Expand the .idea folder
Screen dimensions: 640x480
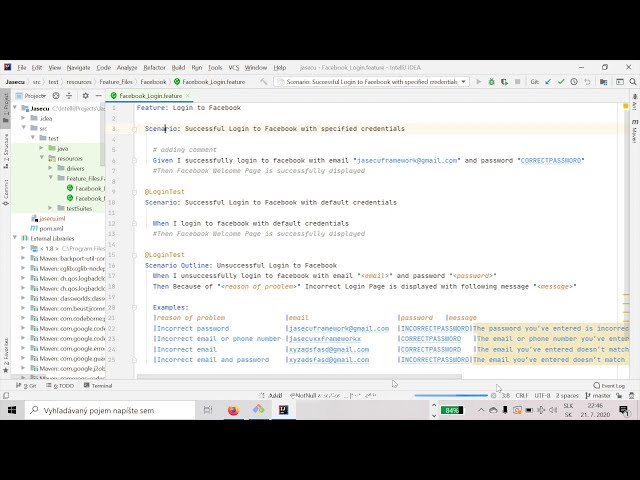click(x=24, y=118)
